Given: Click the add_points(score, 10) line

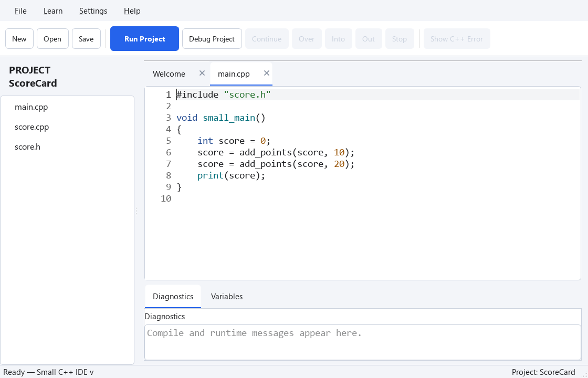Looking at the screenshot, I should [276, 152].
